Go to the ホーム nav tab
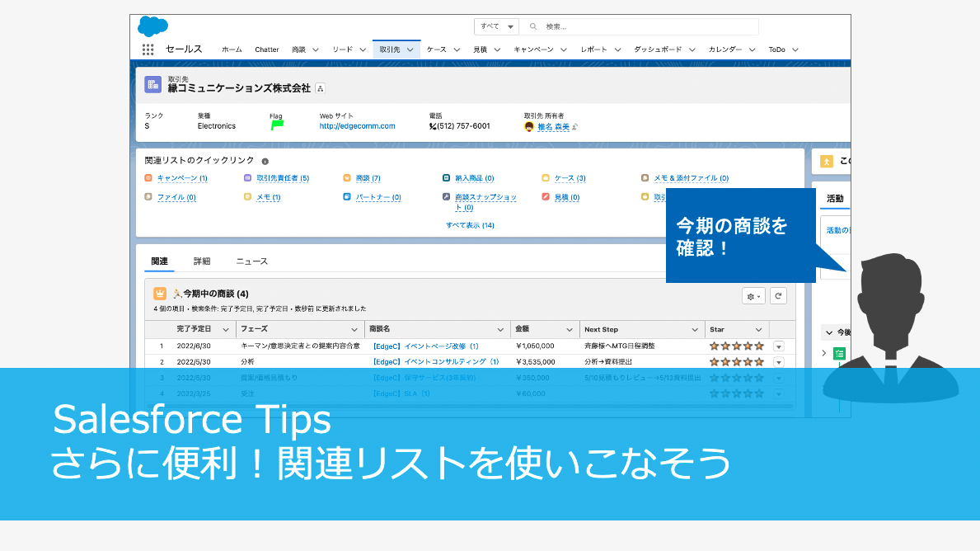Screen dimensions: 980x551 tap(232, 49)
